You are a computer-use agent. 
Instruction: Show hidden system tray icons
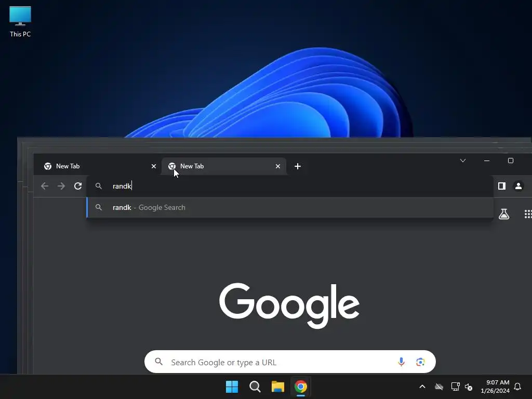click(422, 387)
